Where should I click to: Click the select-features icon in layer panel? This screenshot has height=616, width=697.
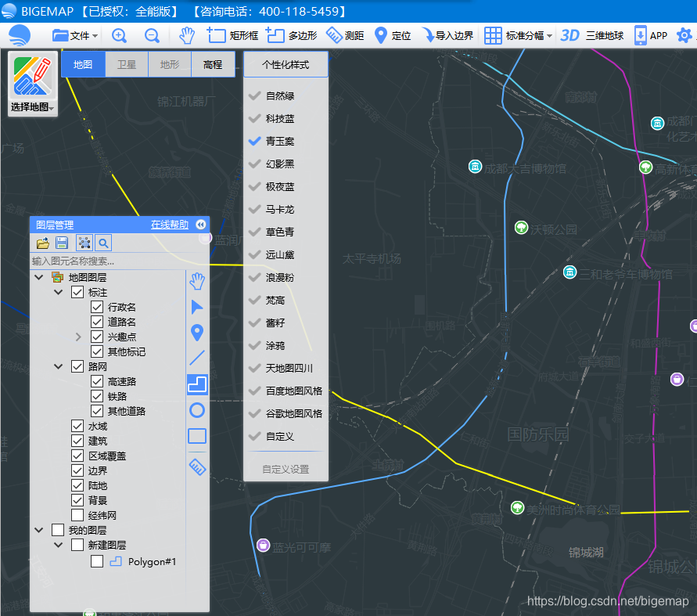tap(84, 243)
